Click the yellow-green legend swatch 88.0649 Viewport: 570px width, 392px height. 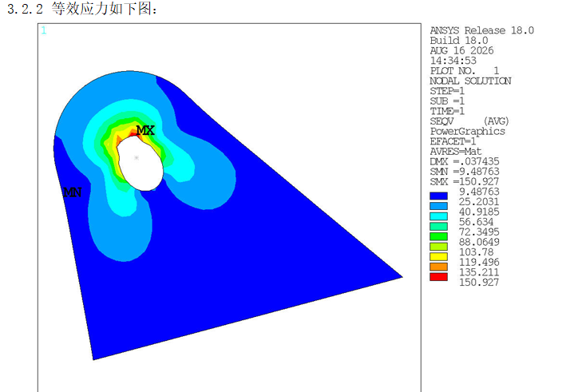tap(438, 247)
